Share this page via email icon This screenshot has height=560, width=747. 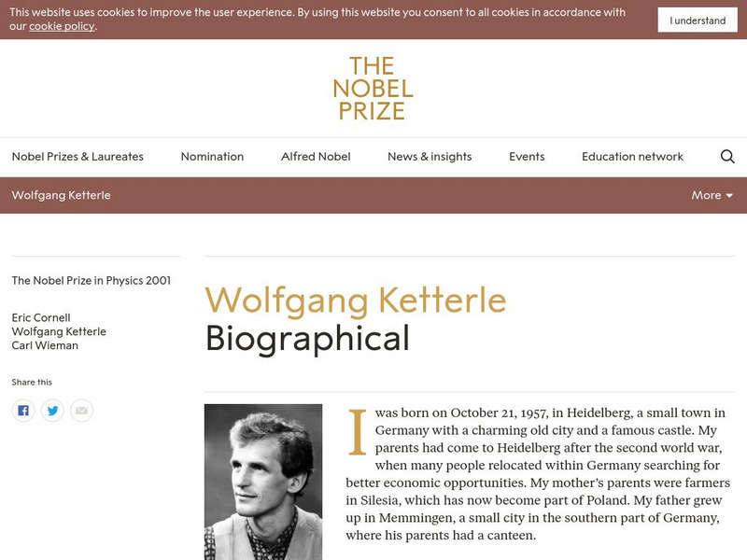click(81, 410)
